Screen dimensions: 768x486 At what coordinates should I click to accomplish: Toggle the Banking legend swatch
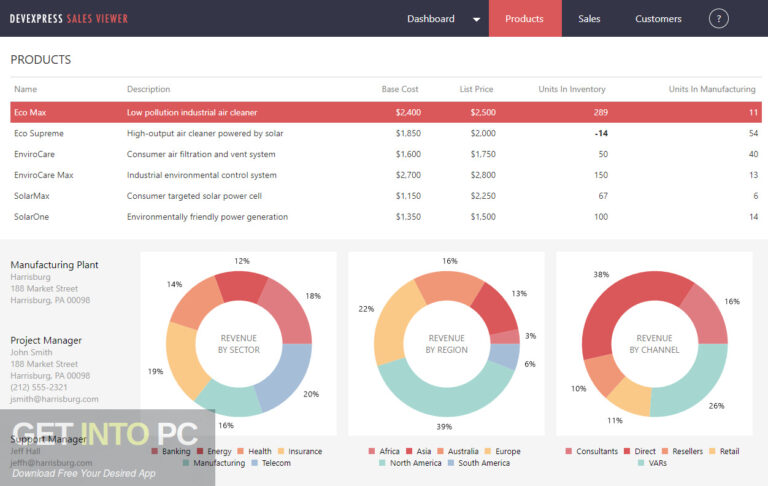(x=155, y=451)
